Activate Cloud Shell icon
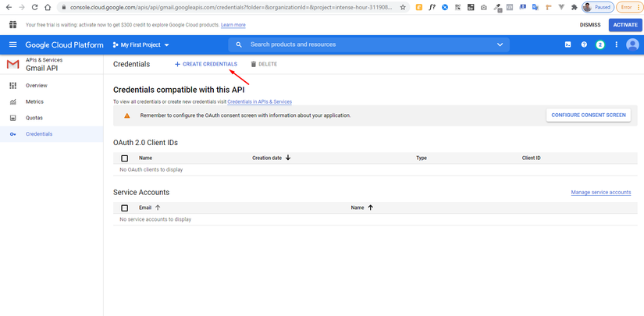The width and height of the screenshot is (644, 316). 568,44
